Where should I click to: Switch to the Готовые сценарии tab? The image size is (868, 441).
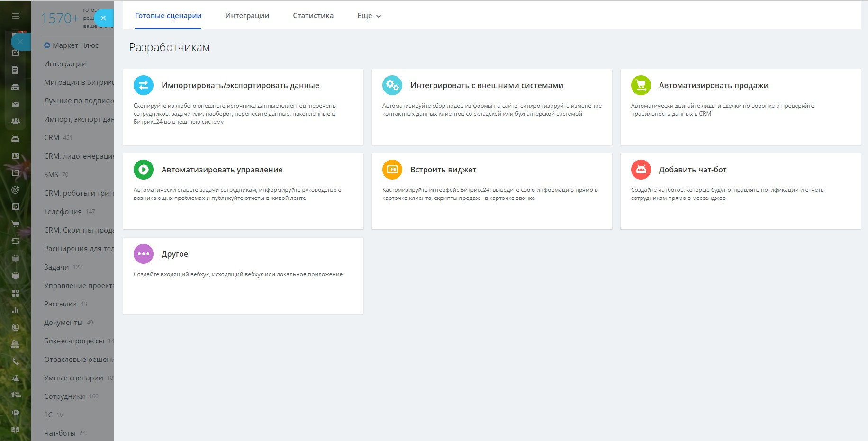[x=168, y=16]
